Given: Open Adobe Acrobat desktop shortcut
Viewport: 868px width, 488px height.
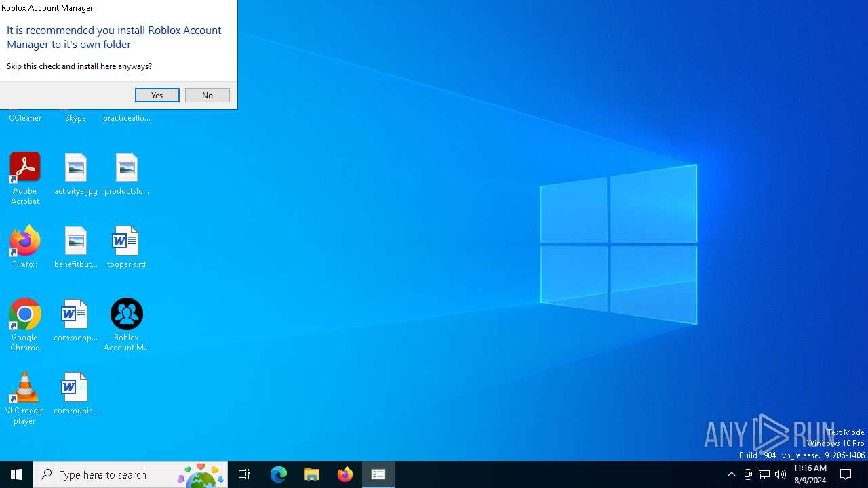Looking at the screenshot, I should click(x=25, y=179).
